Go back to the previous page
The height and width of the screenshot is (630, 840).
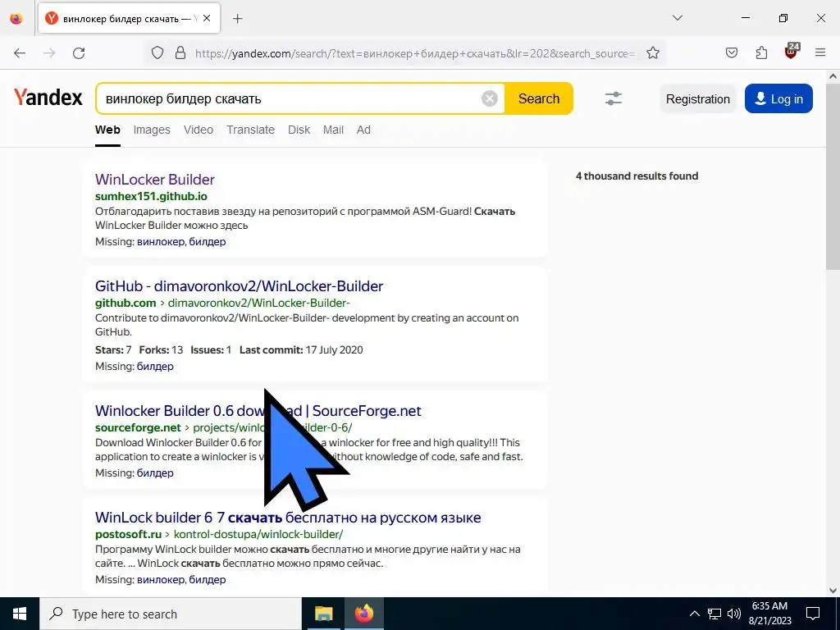[x=20, y=53]
